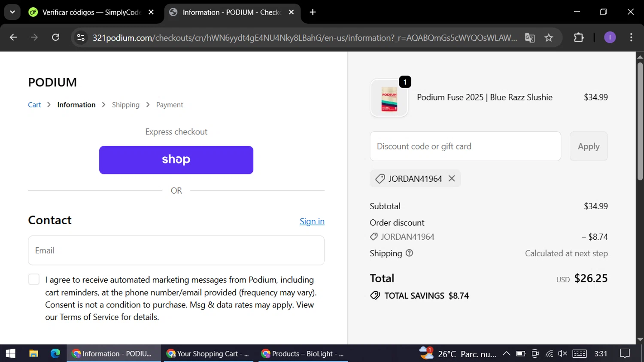Screen dimensions: 644x362
Task: Click the Podium Fuse product thumbnail
Action: click(389, 98)
